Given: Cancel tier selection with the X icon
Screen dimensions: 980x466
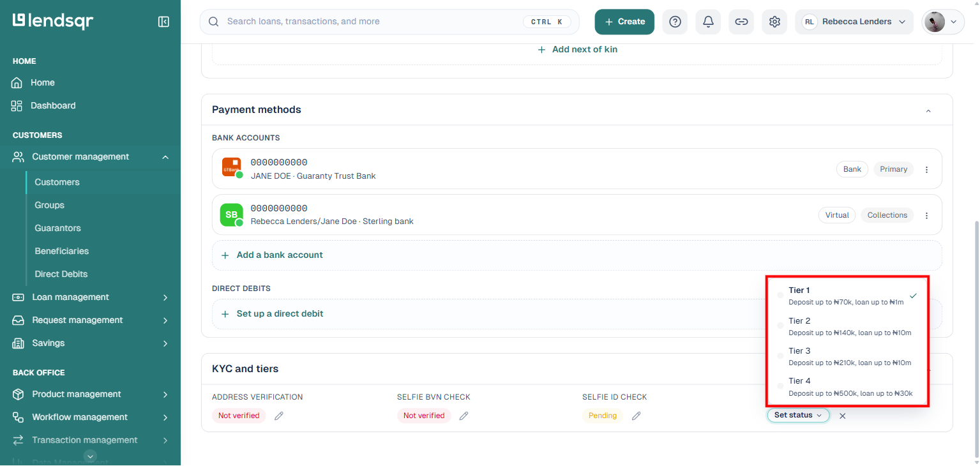Looking at the screenshot, I should coord(843,416).
